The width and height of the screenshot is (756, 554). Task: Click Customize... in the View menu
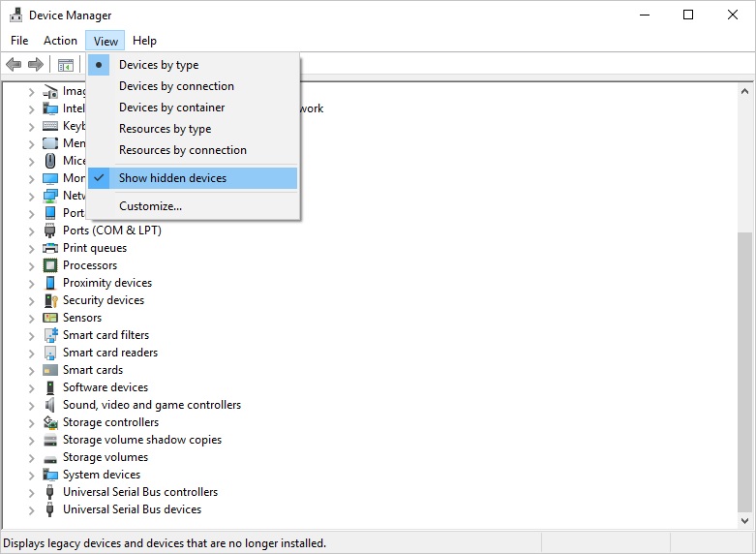pos(150,206)
